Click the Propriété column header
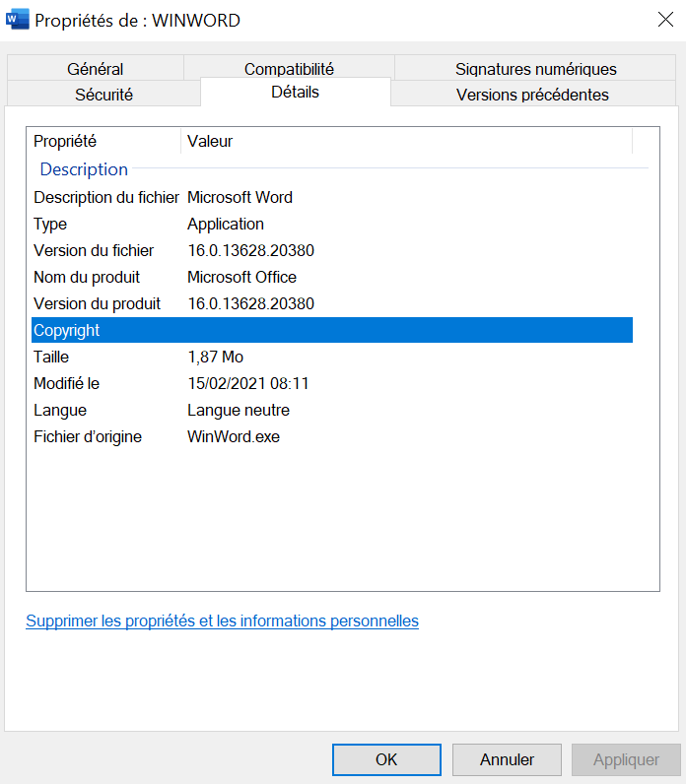Viewport: 686px width, 784px height. [x=105, y=141]
